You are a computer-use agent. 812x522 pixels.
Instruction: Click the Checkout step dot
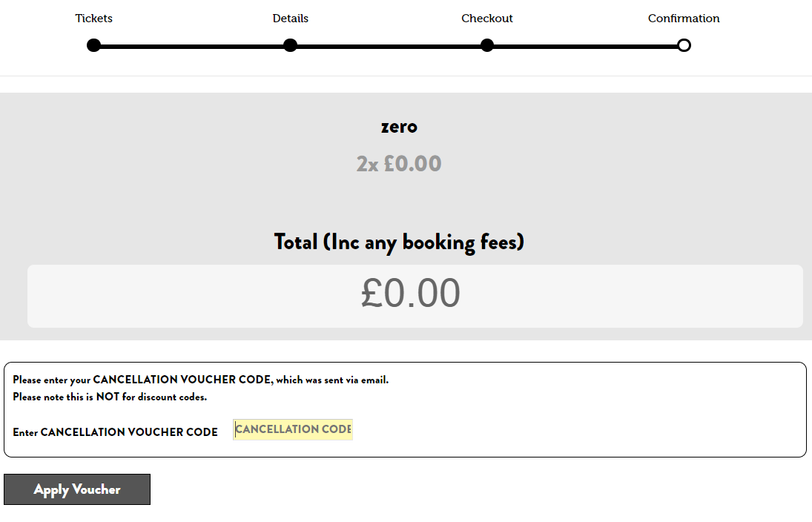pyautogui.click(x=487, y=46)
